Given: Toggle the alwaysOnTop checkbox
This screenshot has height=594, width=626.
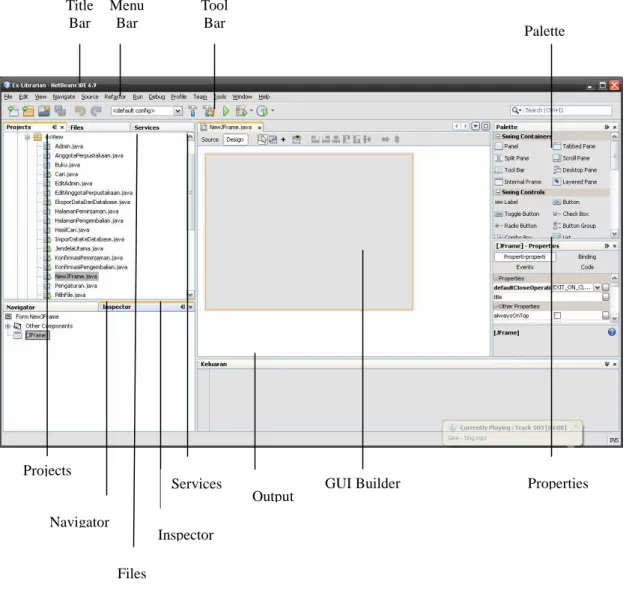Looking at the screenshot, I should pyautogui.click(x=557, y=316).
